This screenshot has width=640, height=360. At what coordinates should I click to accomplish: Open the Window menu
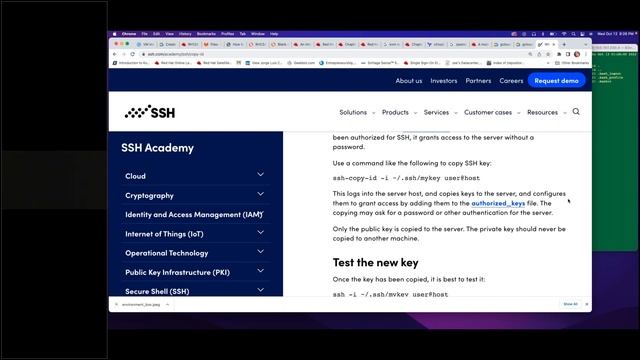pyautogui.click(x=258, y=34)
